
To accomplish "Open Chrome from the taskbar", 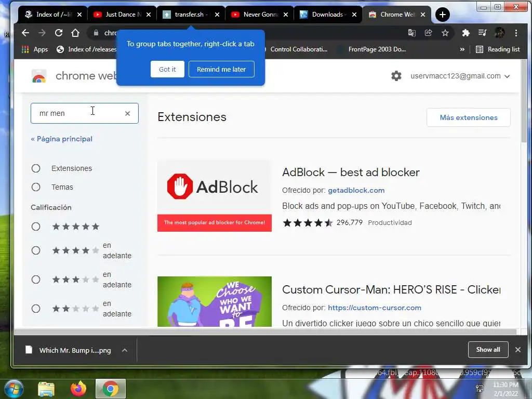I will (x=111, y=389).
